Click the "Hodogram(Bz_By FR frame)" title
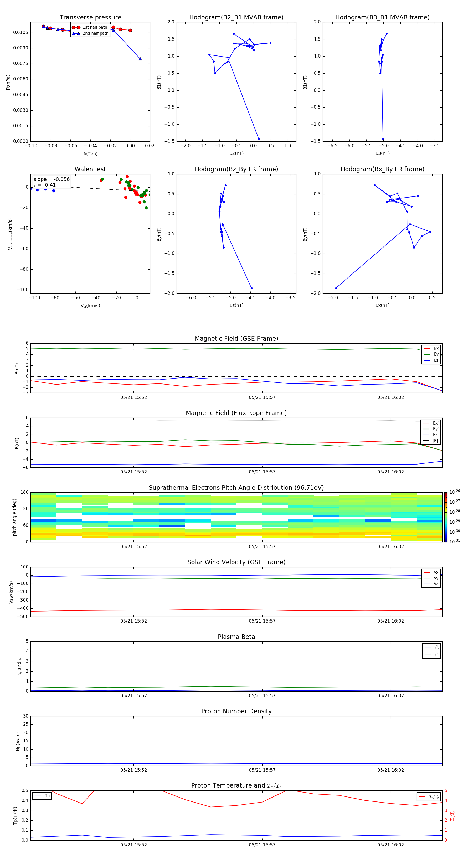This screenshot has height=868, width=473. [x=236, y=169]
